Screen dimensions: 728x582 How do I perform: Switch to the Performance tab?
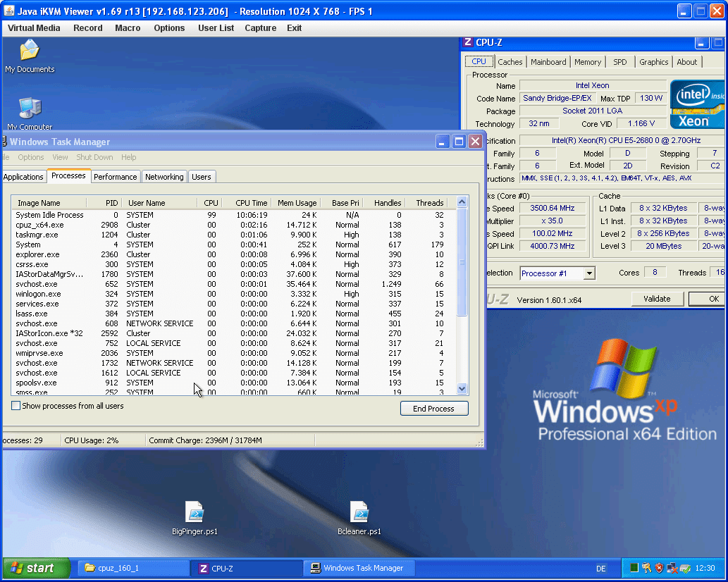116,177
